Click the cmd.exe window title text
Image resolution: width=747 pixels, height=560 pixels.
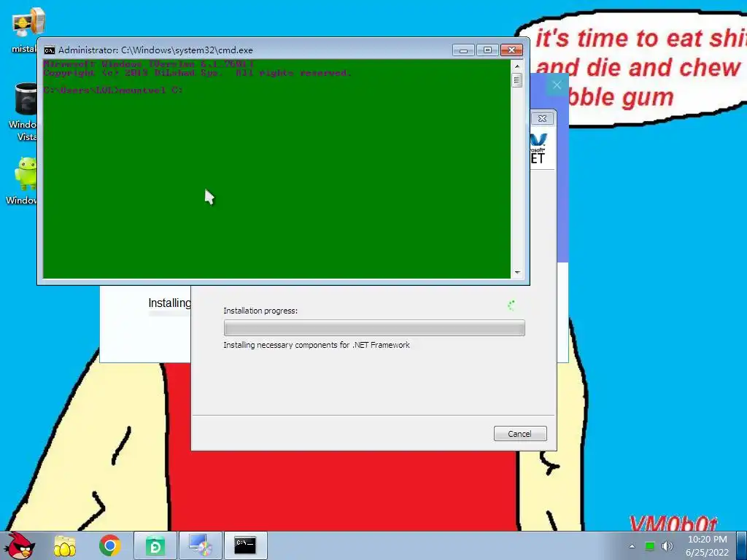coord(155,50)
